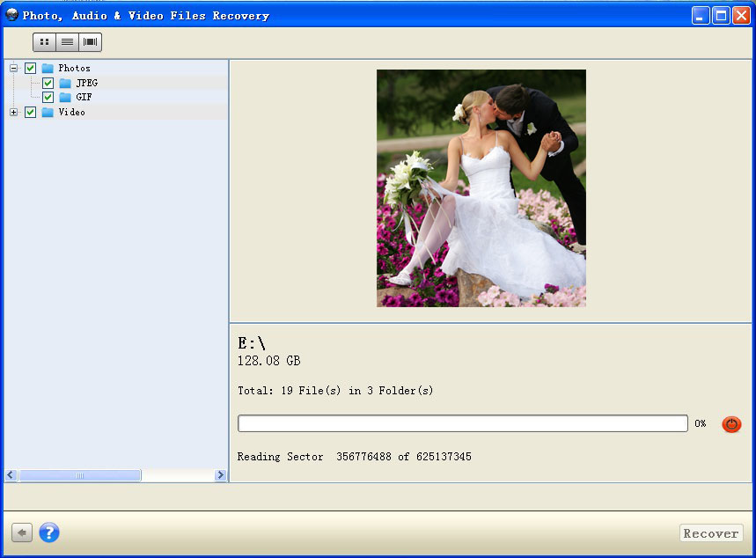Select the Photos tree label
Screen dimensions: 756x558
click(x=74, y=68)
